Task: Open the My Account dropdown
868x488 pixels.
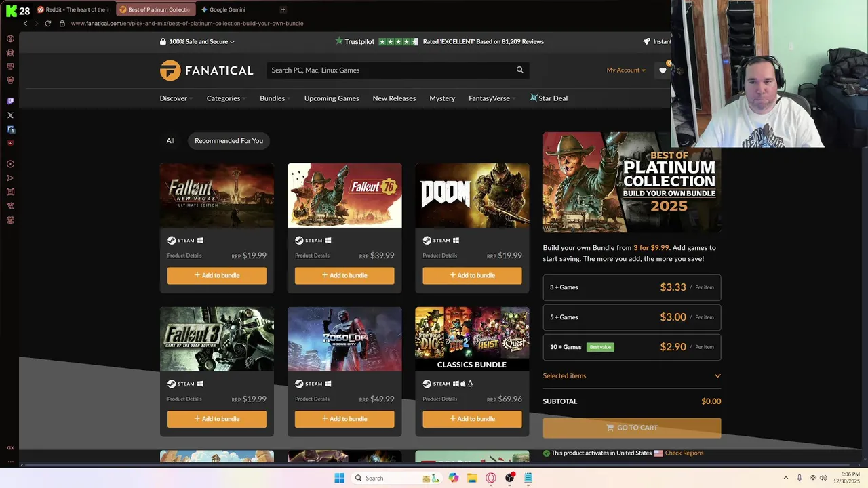Action: 626,70
